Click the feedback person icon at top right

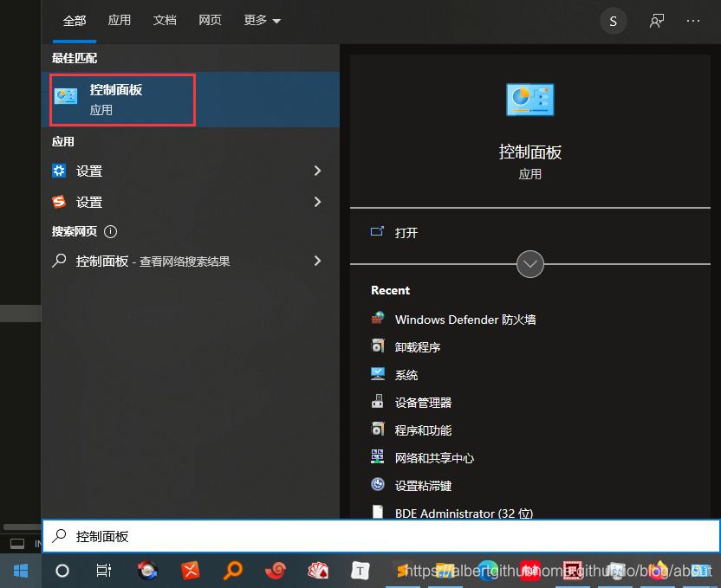[657, 21]
